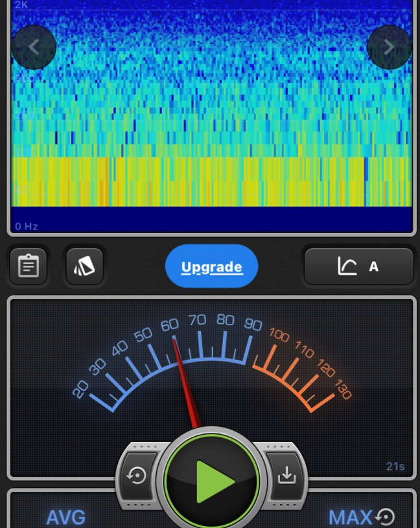Tap the 20 mark on the blue scale
The height and width of the screenshot is (528, 420).
click(x=81, y=389)
